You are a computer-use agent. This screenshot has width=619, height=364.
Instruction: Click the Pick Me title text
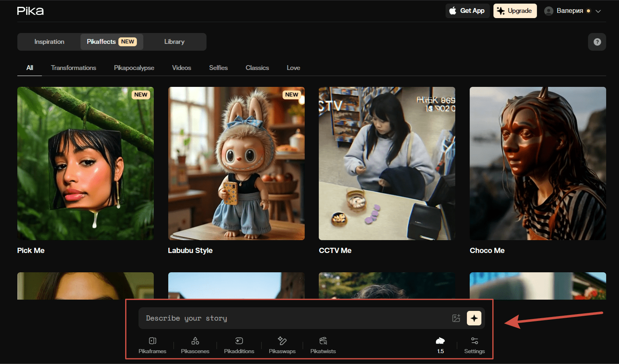tap(31, 251)
